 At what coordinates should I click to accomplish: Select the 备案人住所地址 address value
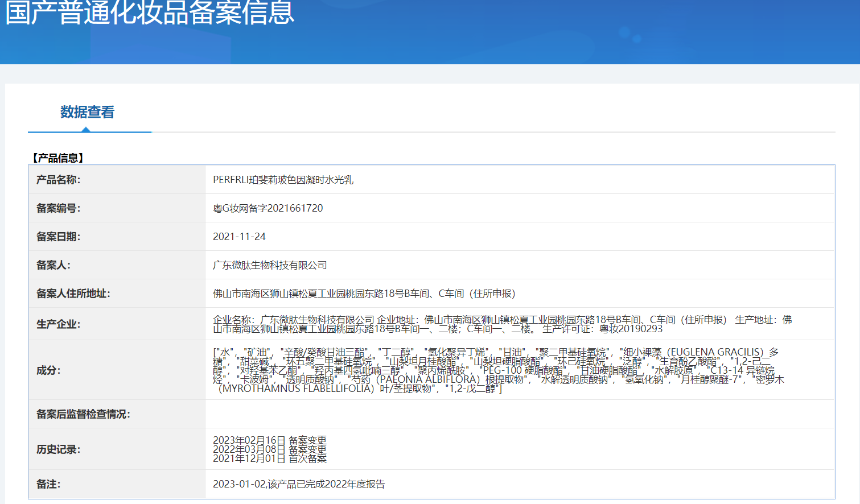point(364,294)
